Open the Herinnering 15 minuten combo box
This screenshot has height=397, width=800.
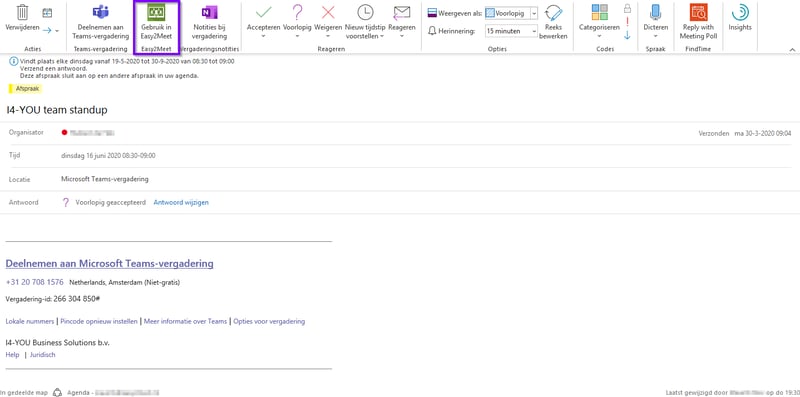[511, 31]
